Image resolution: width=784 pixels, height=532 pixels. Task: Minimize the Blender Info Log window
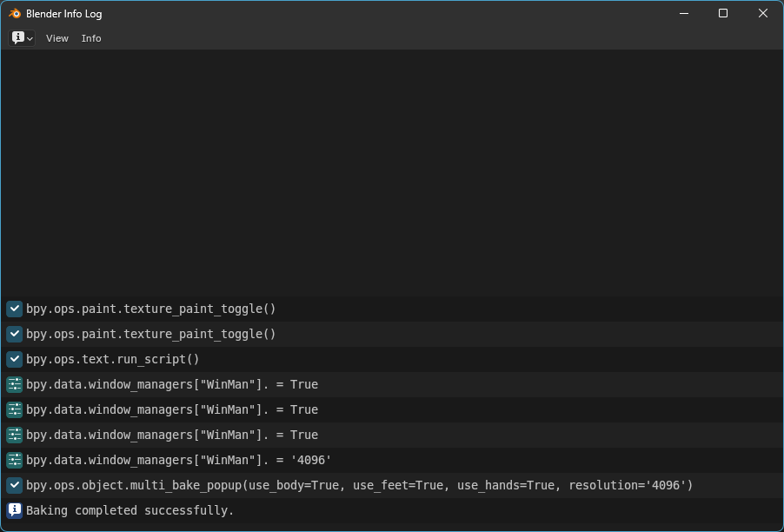(x=683, y=13)
